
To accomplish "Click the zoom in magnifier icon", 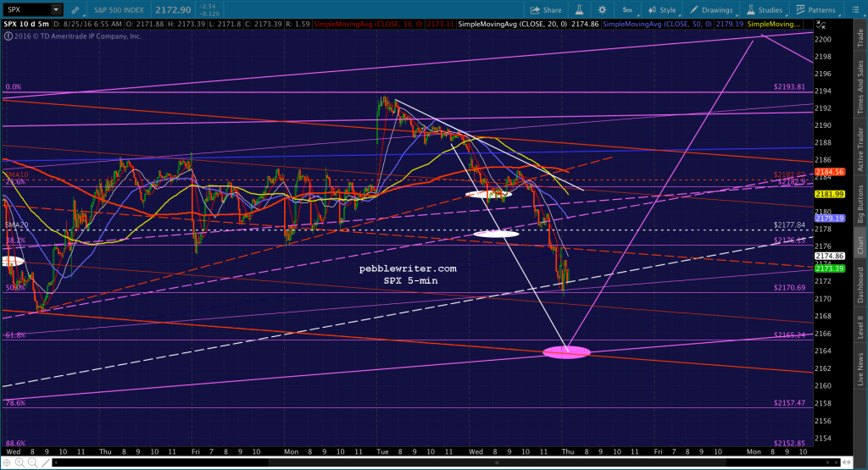I will click(19, 462).
